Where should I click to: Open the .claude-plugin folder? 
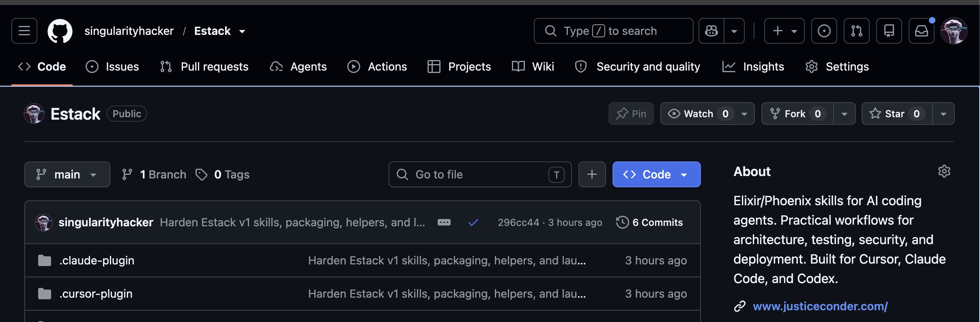coord(97,260)
